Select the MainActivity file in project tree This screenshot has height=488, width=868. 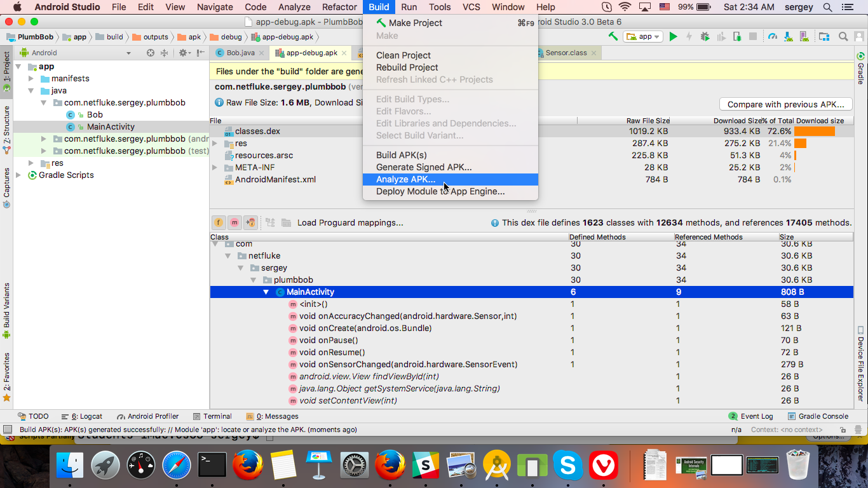[x=111, y=127]
